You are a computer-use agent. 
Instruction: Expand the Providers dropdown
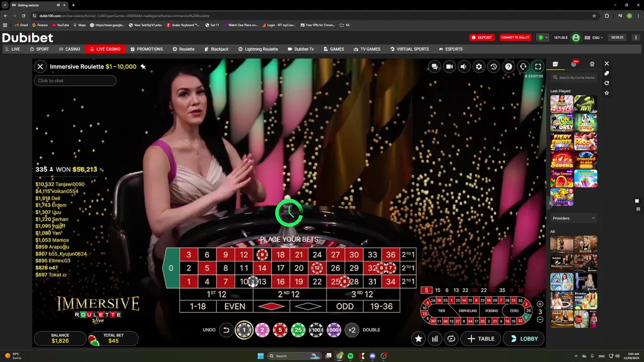[x=574, y=218]
